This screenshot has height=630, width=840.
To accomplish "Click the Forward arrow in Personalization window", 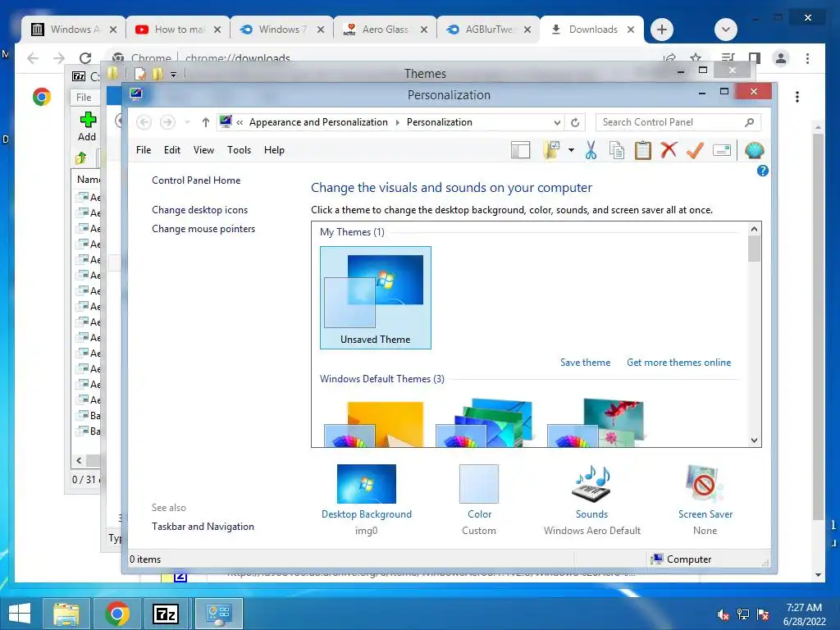I will point(167,123).
